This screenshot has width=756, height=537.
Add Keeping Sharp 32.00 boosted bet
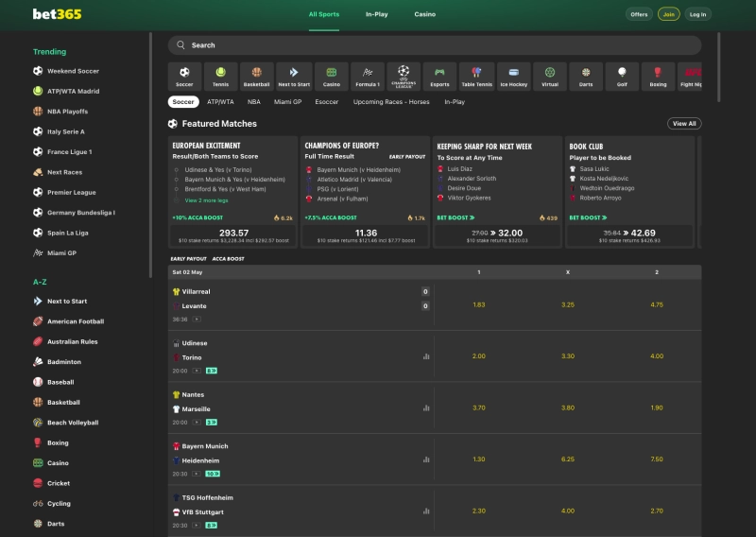coord(497,236)
